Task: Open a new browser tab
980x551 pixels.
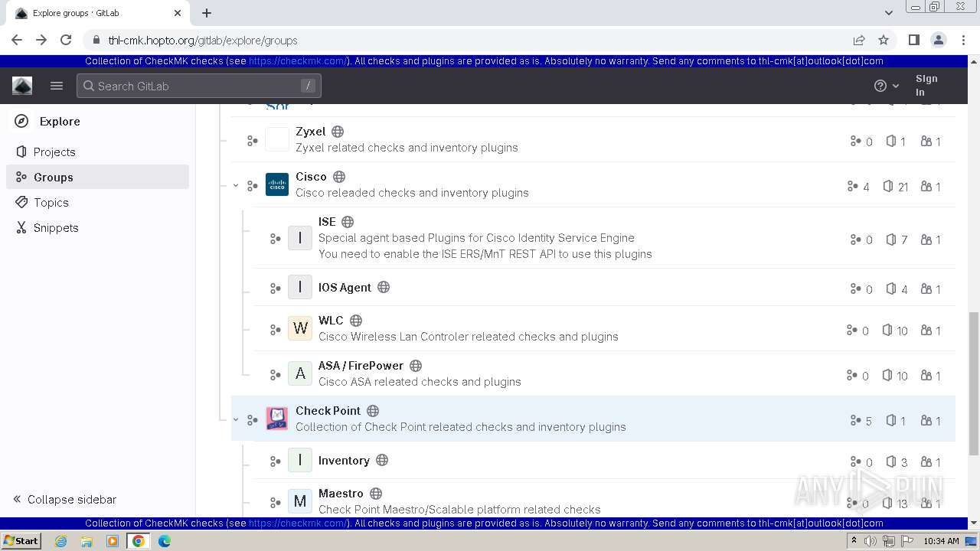Action: tap(207, 13)
